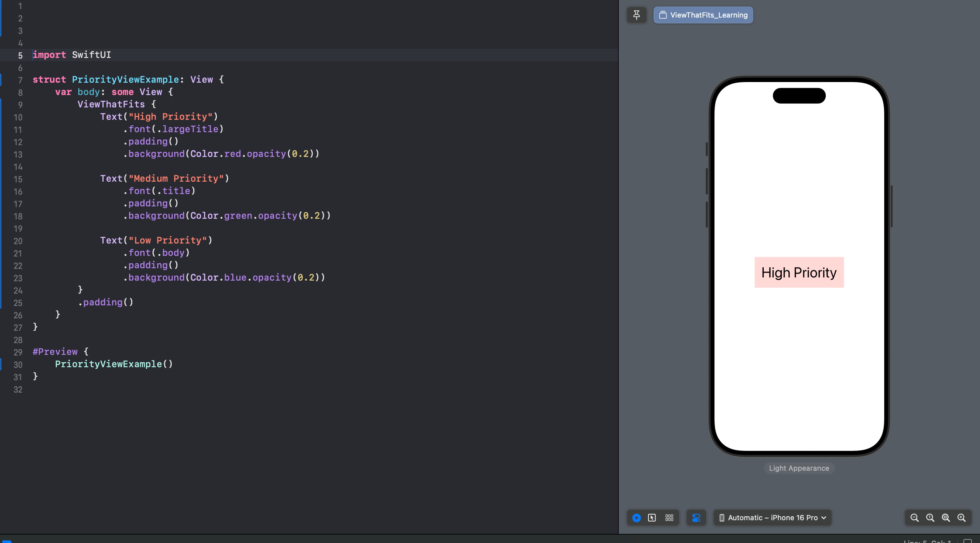This screenshot has width=980, height=543.
Task: Click line number 15 in the gutter
Action: pos(18,179)
